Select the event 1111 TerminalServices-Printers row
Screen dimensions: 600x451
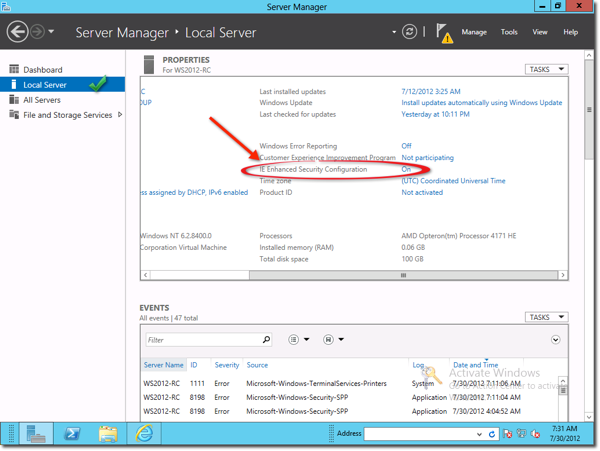pos(349,383)
